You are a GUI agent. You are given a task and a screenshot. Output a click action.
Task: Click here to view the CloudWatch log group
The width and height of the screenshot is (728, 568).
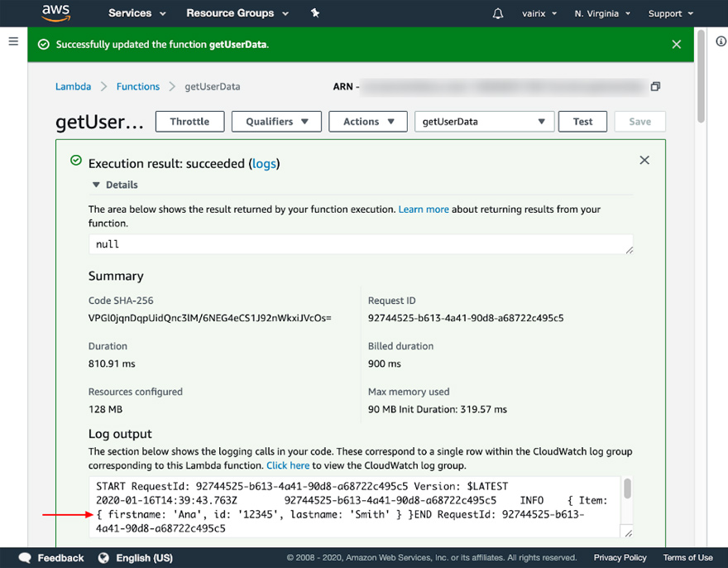[x=288, y=465]
